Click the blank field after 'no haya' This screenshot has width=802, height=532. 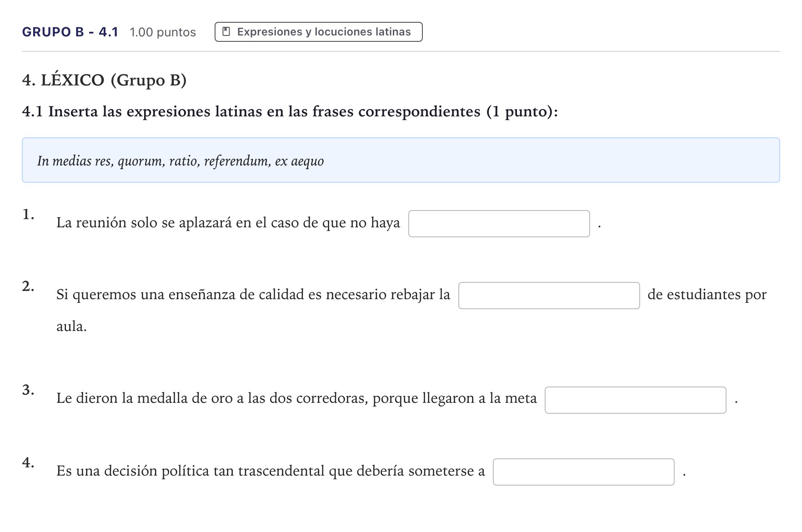[499, 224]
